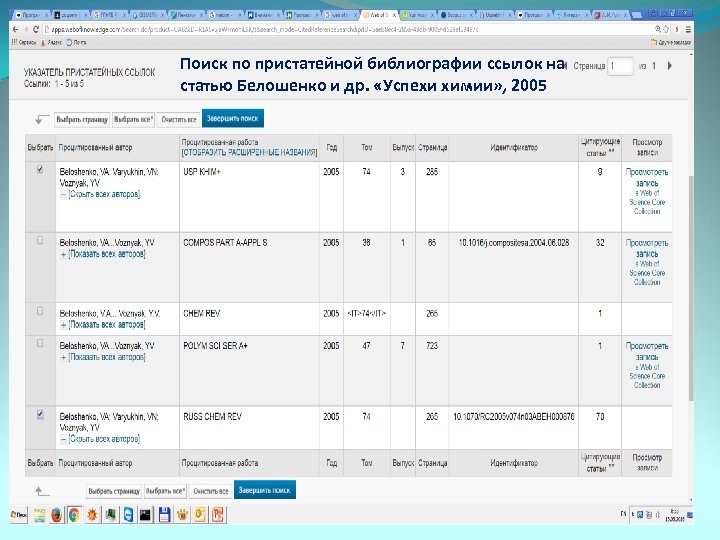The image size is (720, 540).
Task: Jump to top with the bottom-left arrow icon
Action: pos(41,491)
